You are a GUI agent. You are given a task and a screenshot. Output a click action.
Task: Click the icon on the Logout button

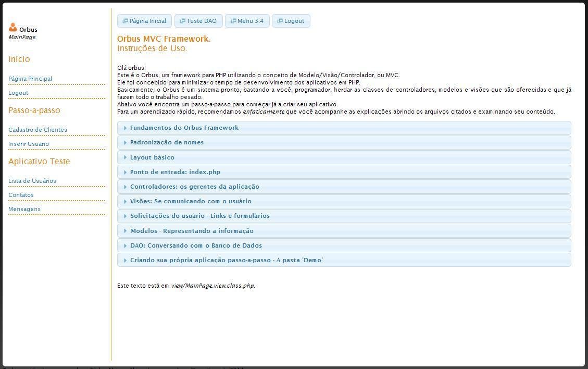point(280,21)
